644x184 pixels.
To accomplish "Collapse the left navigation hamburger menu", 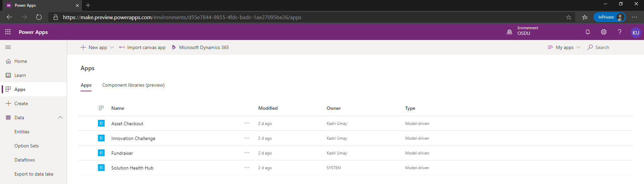I will point(8,47).
